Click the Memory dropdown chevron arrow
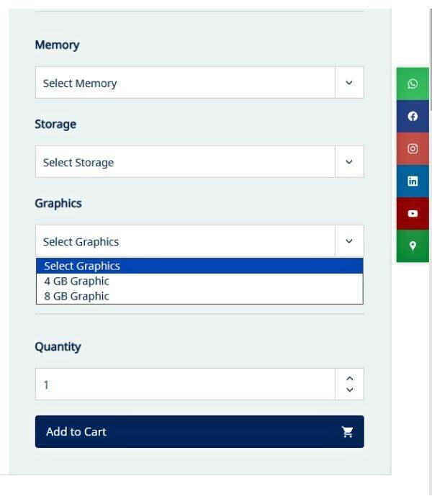Screen dimensions: 432x504 pyautogui.click(x=349, y=83)
